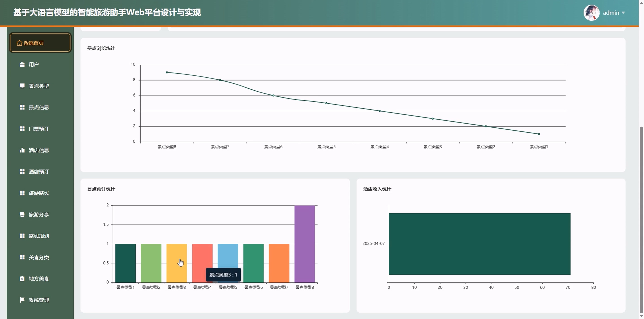Click the printer icon next to 旅游分享
The height and width of the screenshot is (319, 644).
22,215
